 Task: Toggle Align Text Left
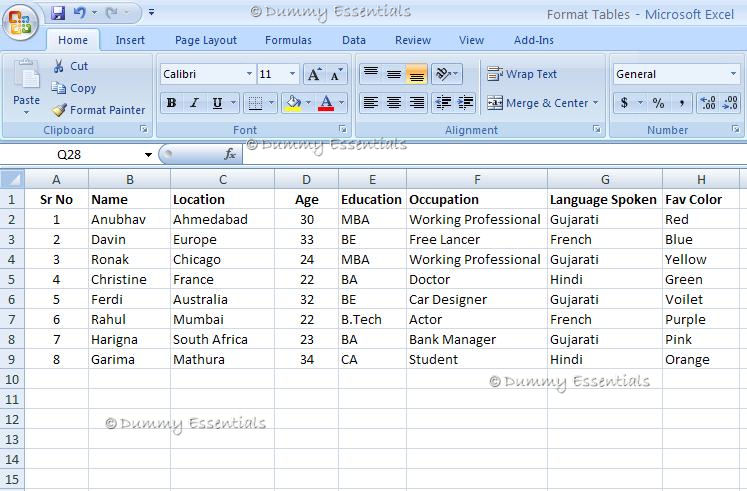click(371, 103)
